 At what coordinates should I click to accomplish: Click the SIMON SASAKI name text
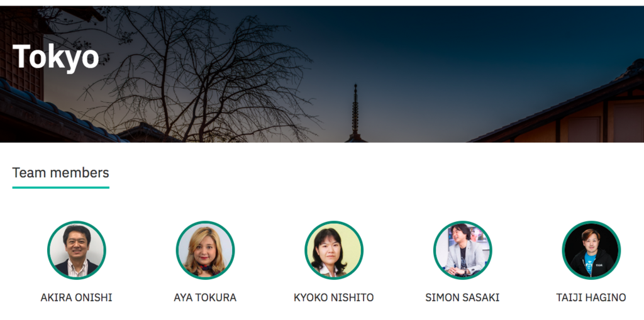(462, 297)
